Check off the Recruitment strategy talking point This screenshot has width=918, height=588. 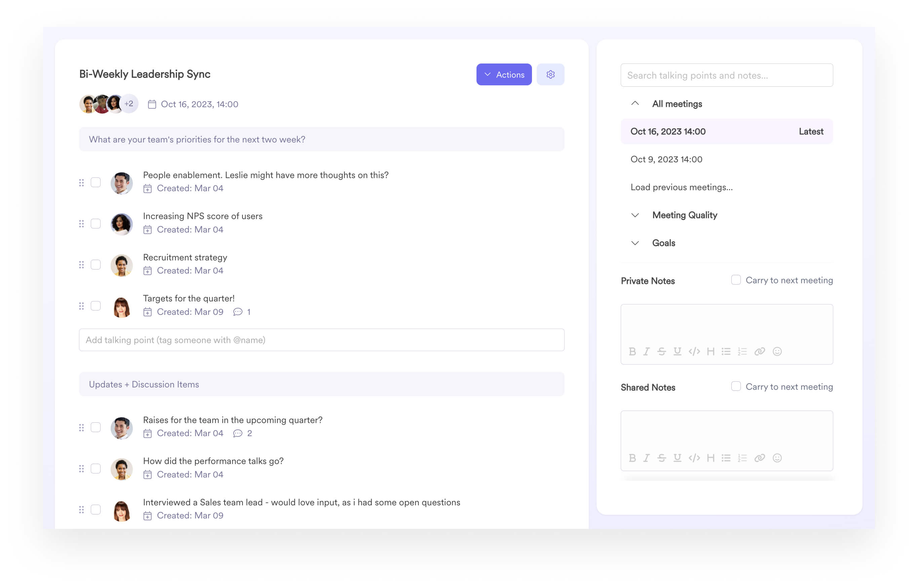[95, 265]
